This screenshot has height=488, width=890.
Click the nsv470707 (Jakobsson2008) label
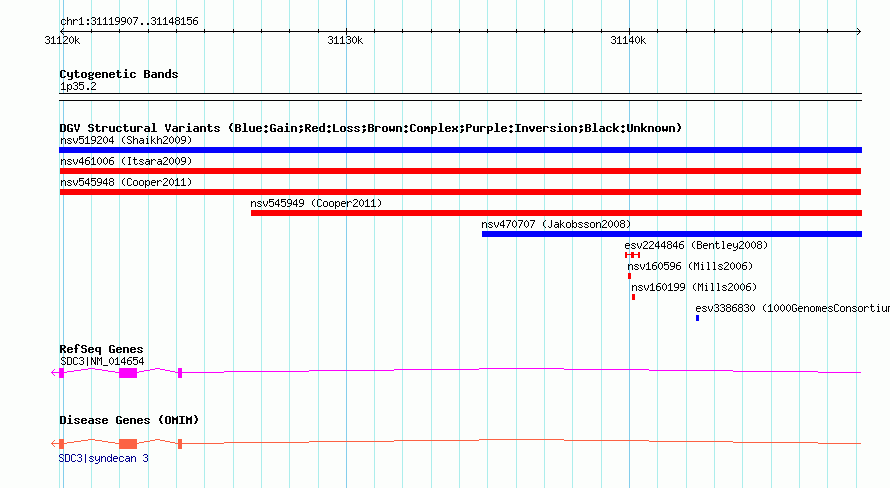pos(556,224)
